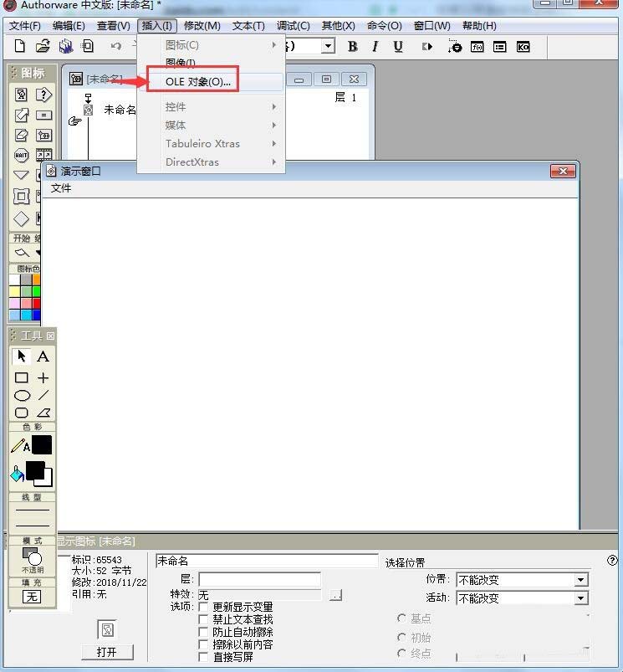
Task: Select the Digital Movie icon in palette
Action: pyautogui.click(x=43, y=155)
